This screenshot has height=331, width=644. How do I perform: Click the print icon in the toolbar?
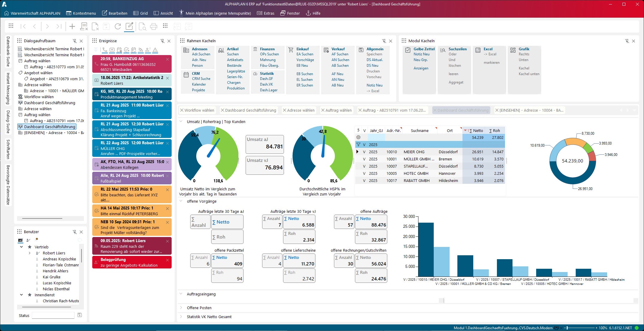pos(154,26)
